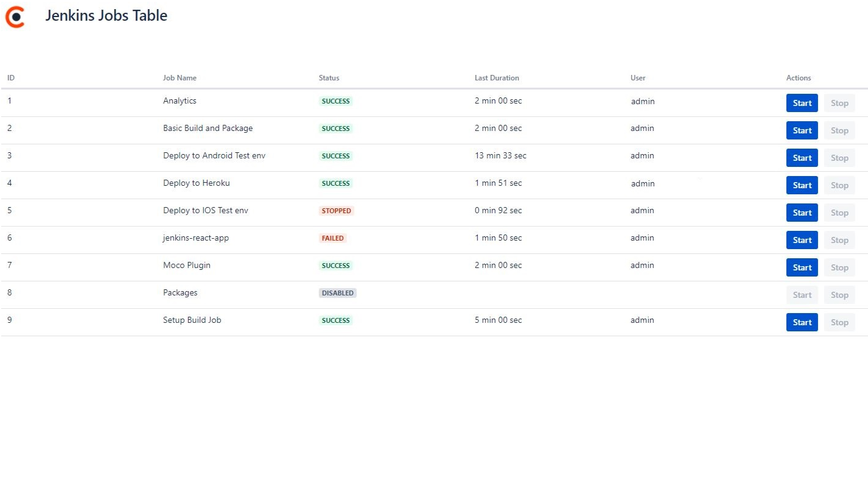Start the Moco Plugin job

802,267
